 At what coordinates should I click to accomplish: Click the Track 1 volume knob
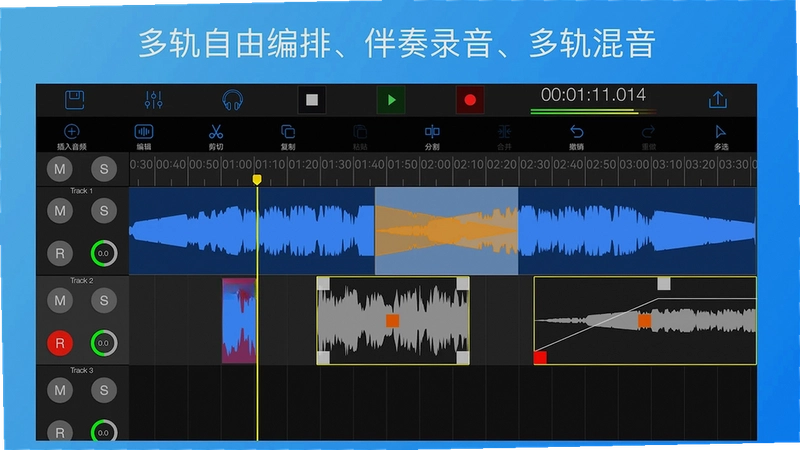pyautogui.click(x=104, y=254)
